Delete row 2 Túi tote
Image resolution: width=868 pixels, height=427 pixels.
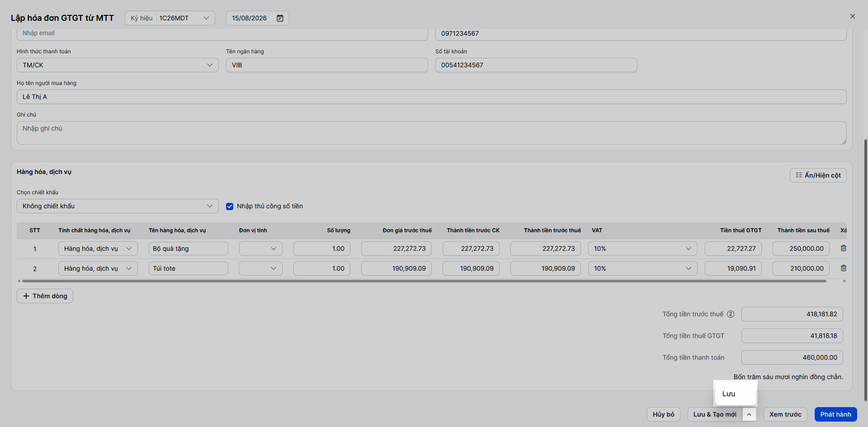pos(844,268)
